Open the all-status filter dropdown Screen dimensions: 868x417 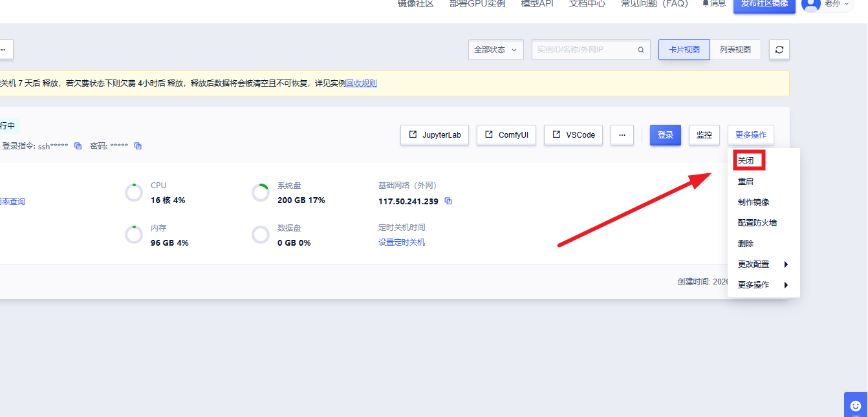(x=495, y=50)
